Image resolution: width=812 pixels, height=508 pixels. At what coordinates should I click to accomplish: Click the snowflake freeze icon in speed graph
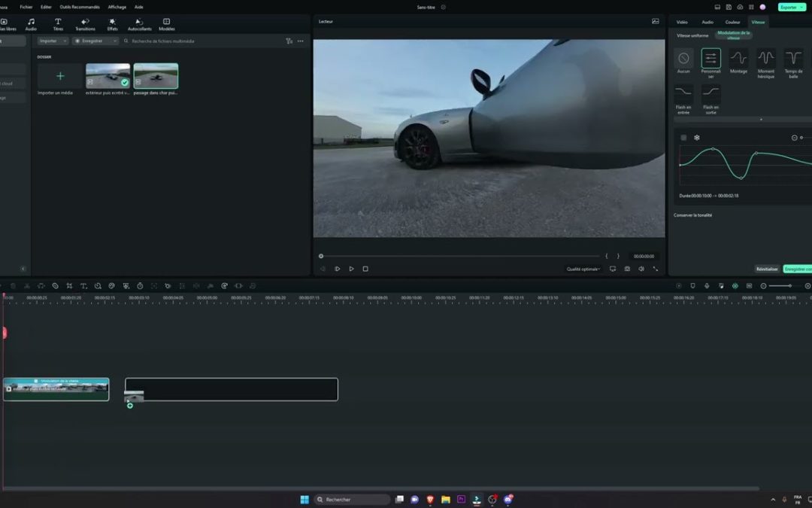[697, 138]
